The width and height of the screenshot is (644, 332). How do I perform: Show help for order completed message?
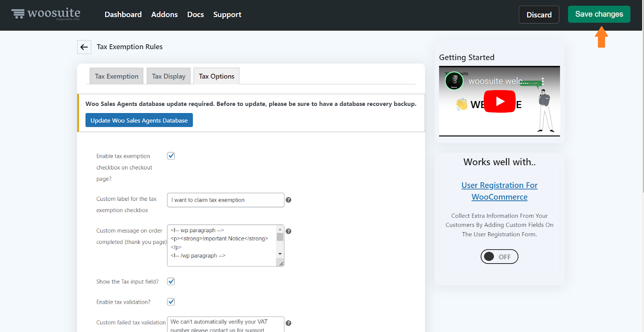tap(289, 231)
